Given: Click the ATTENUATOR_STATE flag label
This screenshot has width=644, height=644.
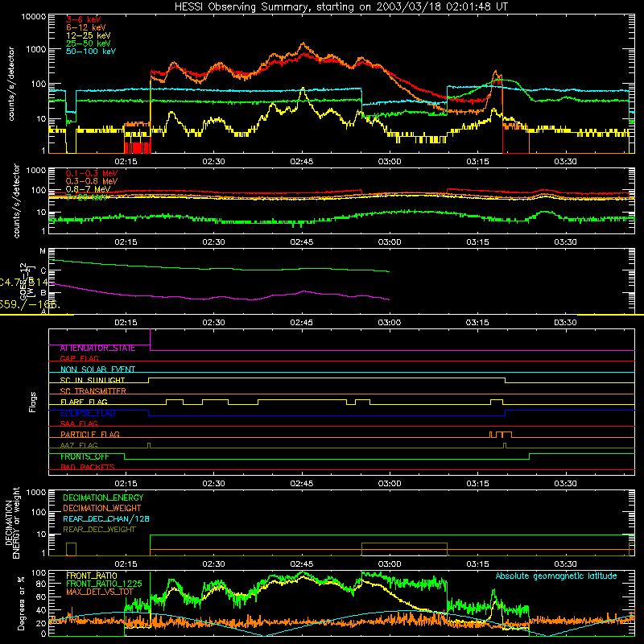Looking at the screenshot, I should (97, 349).
